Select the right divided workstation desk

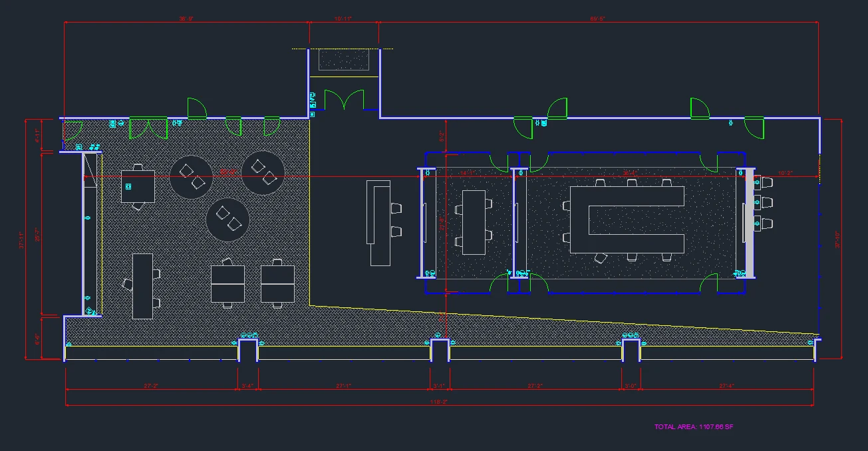pyautogui.click(x=277, y=284)
